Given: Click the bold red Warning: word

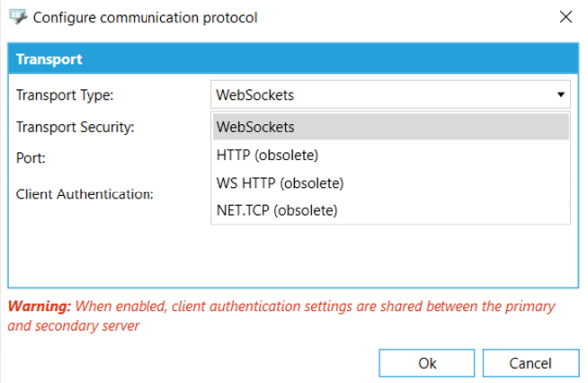Looking at the screenshot, I should pyautogui.click(x=39, y=306).
